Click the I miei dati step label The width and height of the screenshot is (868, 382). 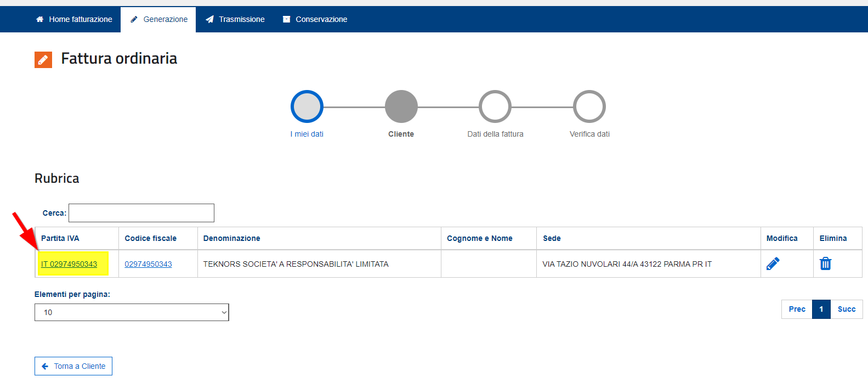click(307, 134)
